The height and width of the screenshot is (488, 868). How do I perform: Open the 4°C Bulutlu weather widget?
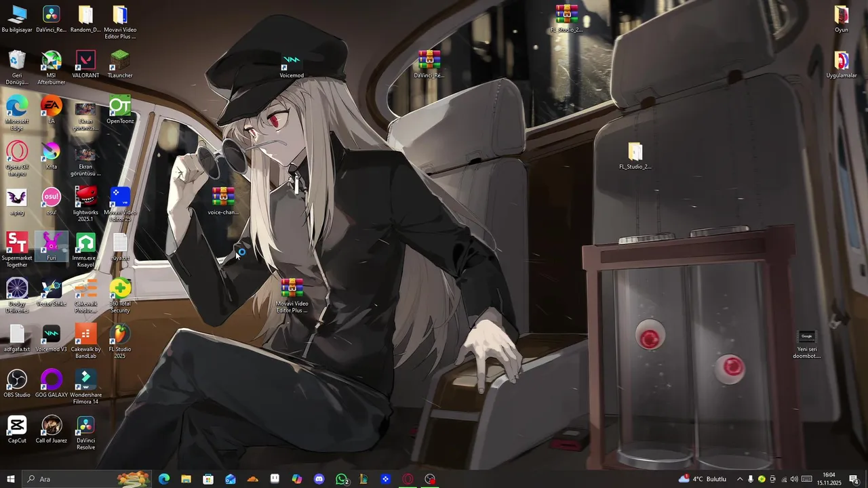(703, 479)
